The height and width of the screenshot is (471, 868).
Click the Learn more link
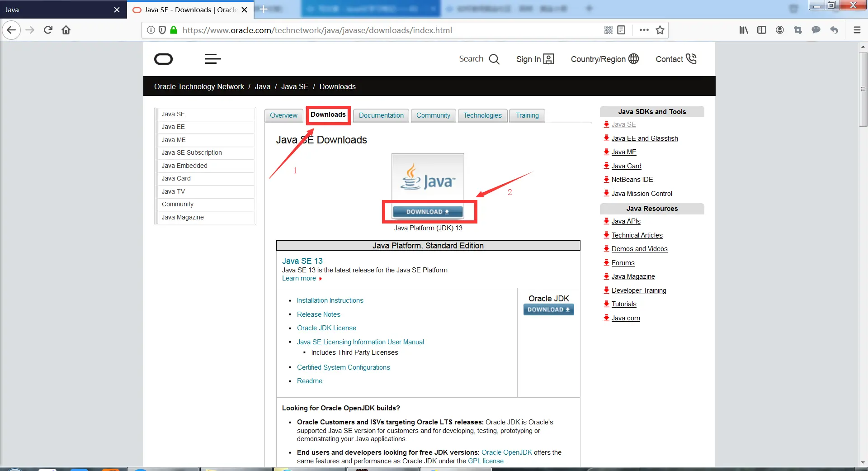[x=299, y=278]
